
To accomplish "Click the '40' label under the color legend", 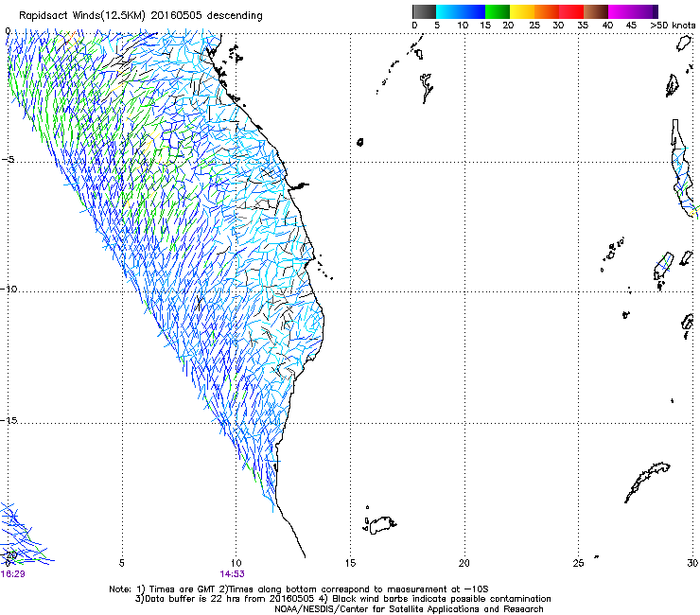I will (607, 26).
